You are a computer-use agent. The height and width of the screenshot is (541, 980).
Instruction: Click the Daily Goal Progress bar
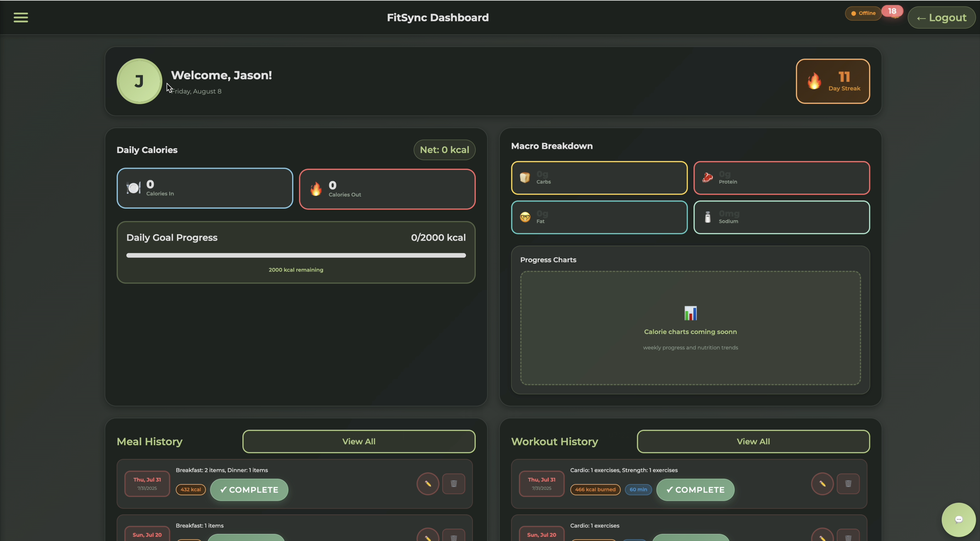[x=296, y=256]
